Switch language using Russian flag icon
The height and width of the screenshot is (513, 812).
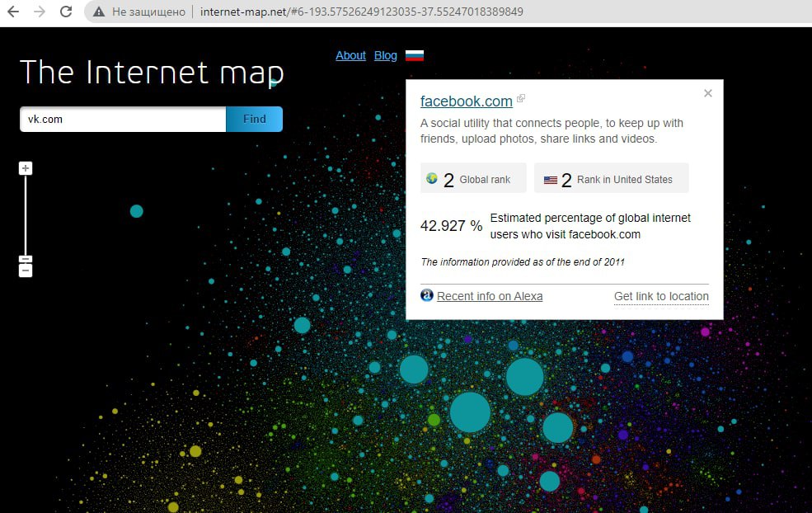click(415, 55)
